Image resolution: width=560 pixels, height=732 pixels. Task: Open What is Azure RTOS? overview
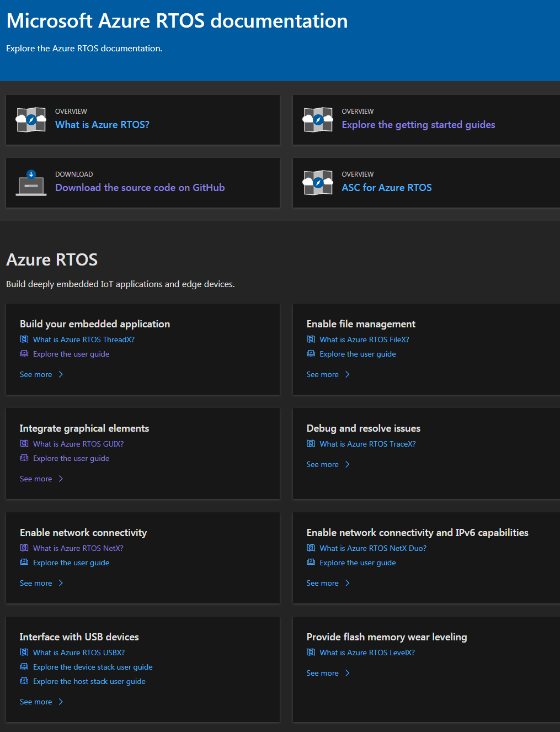pyautogui.click(x=102, y=125)
